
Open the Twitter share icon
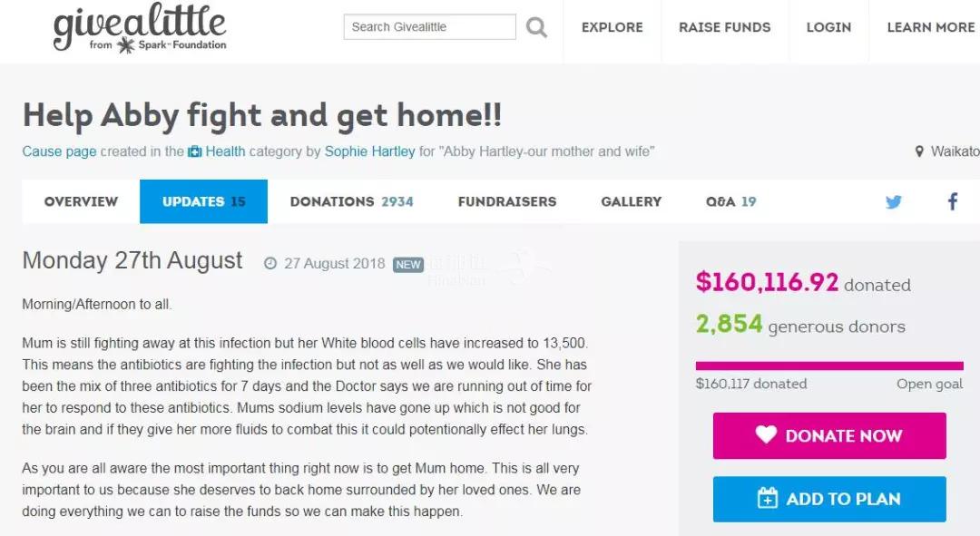(894, 202)
